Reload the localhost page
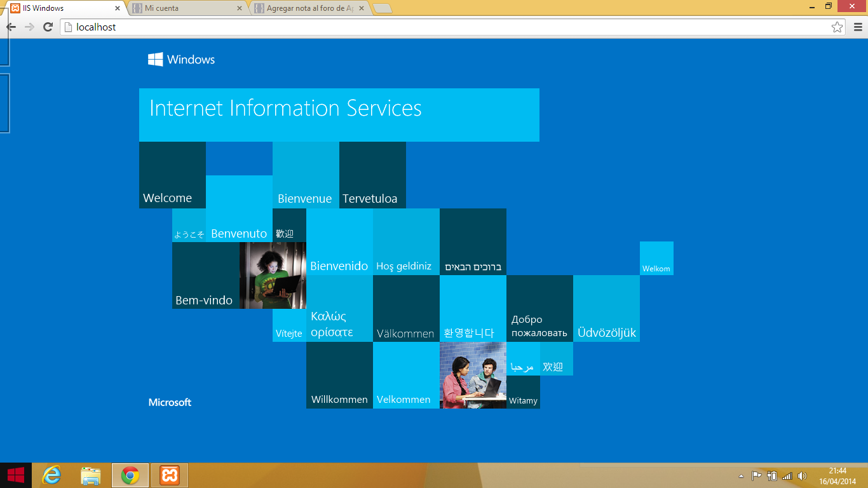This screenshot has width=868, height=488. point(48,27)
